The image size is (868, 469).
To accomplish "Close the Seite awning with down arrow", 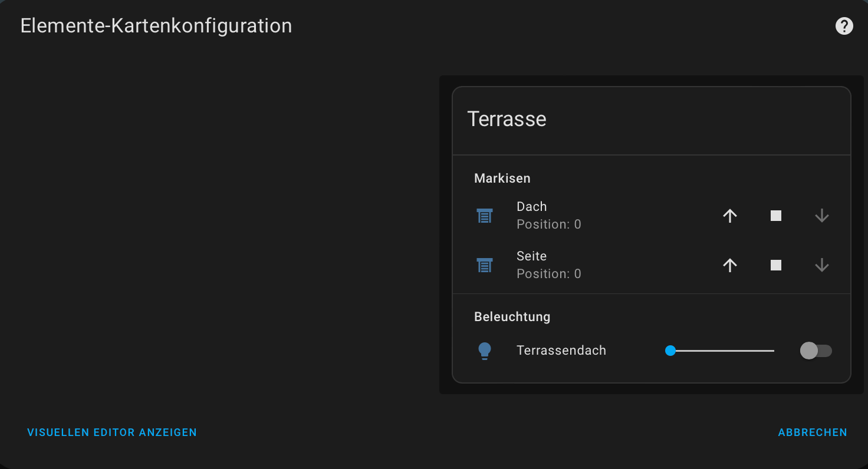I will coord(822,266).
